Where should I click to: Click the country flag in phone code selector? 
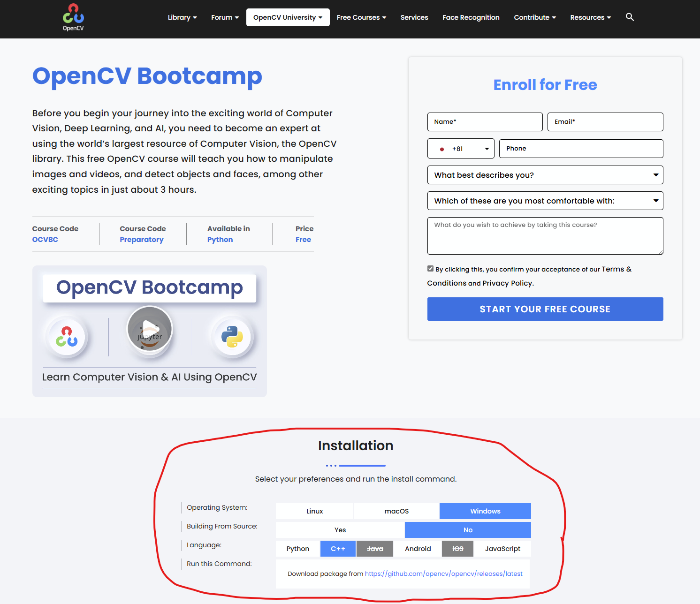pyautogui.click(x=442, y=149)
